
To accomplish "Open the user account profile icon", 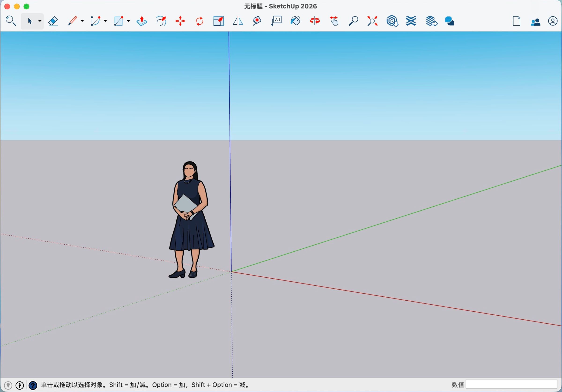I will click(552, 21).
